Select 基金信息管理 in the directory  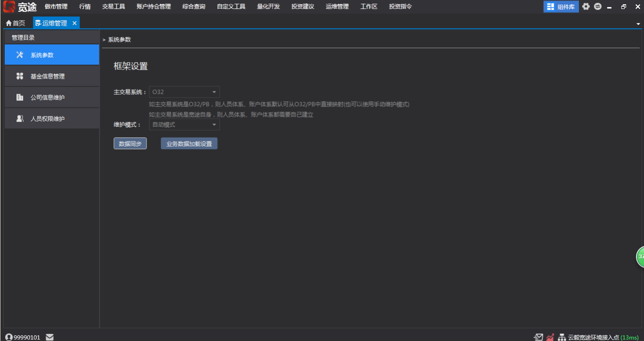52,76
